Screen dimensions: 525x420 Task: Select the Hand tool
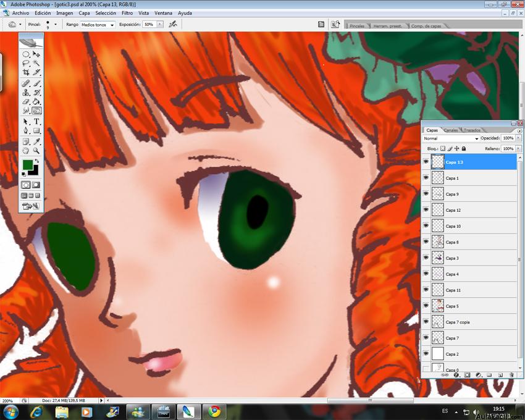[26, 151]
